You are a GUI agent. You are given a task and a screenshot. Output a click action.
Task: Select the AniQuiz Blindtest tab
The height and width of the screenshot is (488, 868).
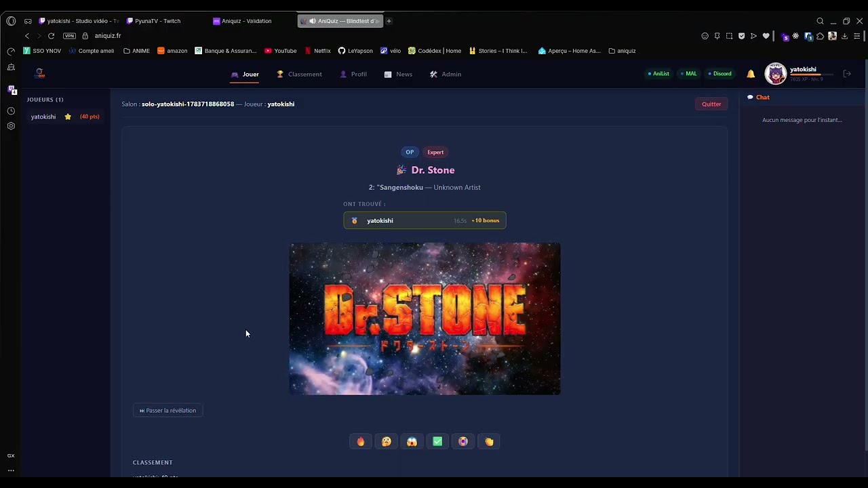click(x=340, y=21)
